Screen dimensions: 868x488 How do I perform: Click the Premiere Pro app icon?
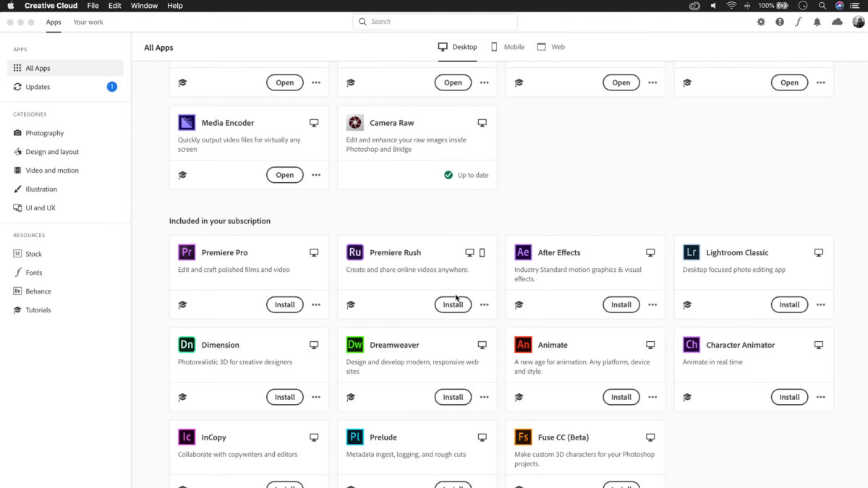187,252
